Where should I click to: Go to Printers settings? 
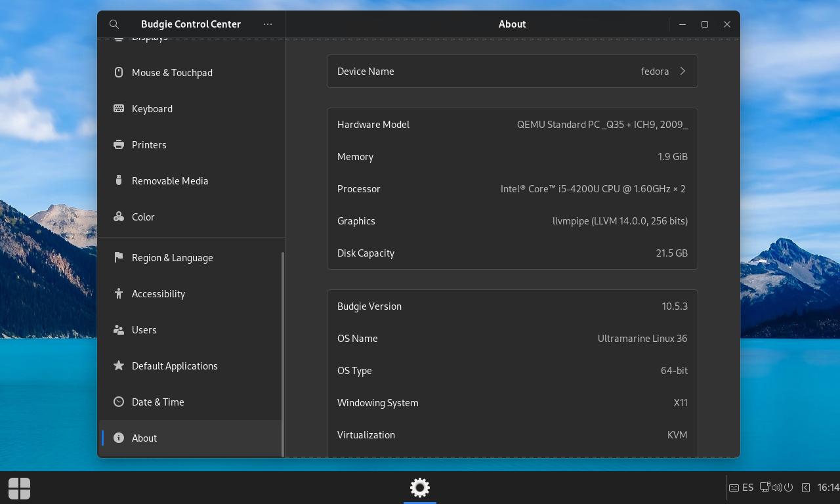(191, 144)
